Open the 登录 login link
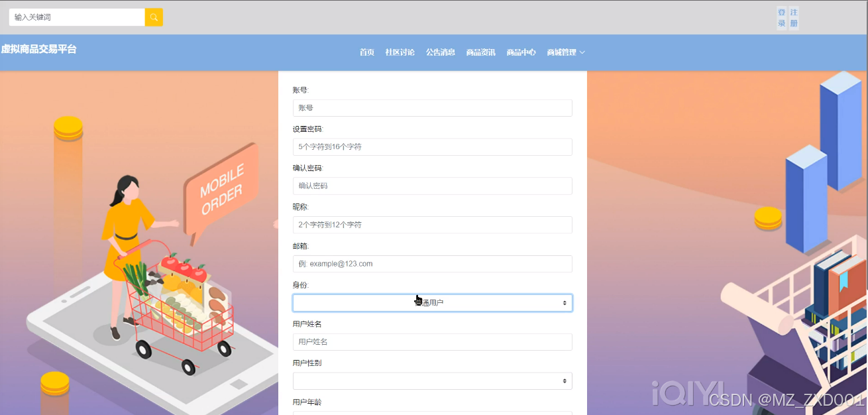Viewport: 868px width, 415px height. (x=782, y=18)
